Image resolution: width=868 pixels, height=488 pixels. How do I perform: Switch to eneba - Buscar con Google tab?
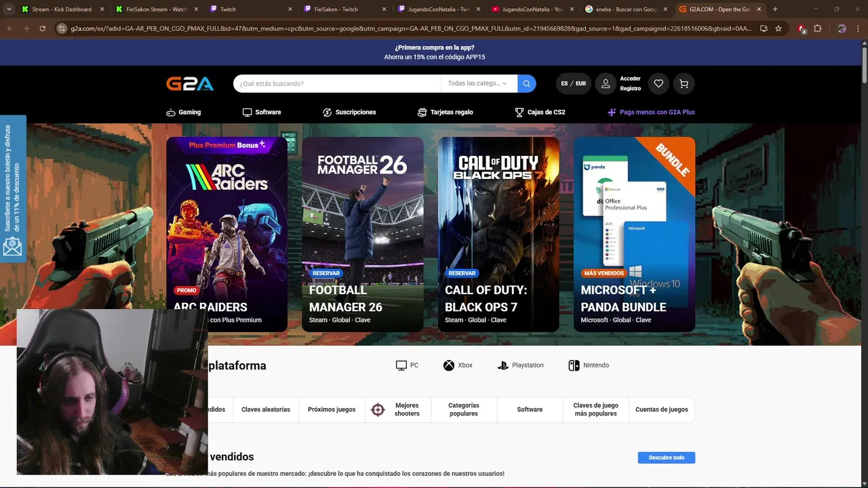tap(627, 9)
